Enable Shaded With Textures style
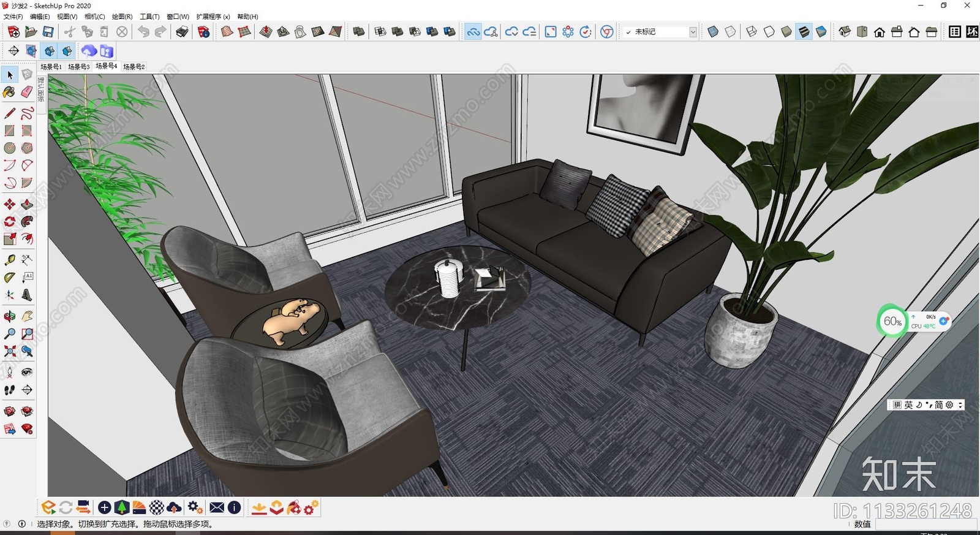Screen dimensions: 980x535 [804, 31]
